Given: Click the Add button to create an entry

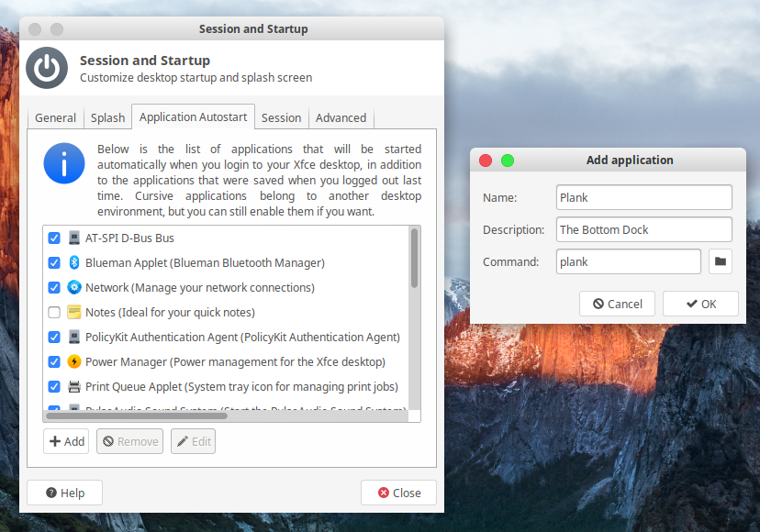Looking at the screenshot, I should [66, 441].
